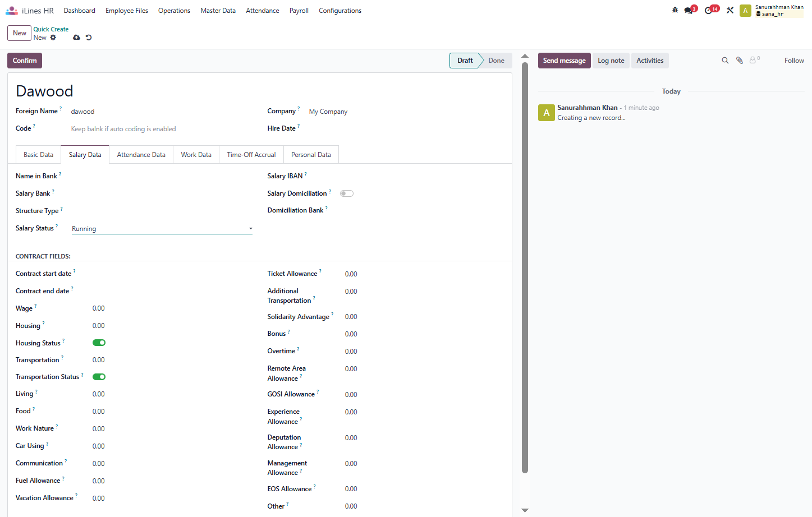The height and width of the screenshot is (517, 812).
Task: Discard changes with the undo icon
Action: click(x=89, y=38)
